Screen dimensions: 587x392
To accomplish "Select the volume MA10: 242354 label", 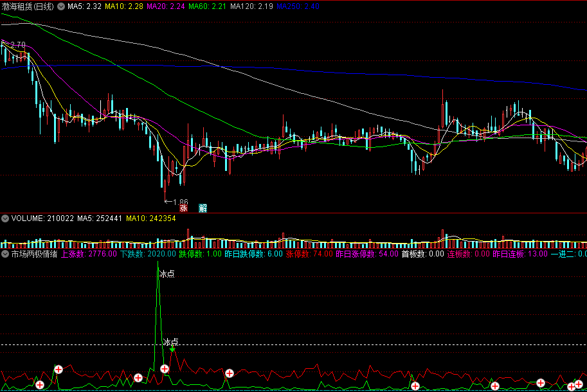I will pos(151,218).
